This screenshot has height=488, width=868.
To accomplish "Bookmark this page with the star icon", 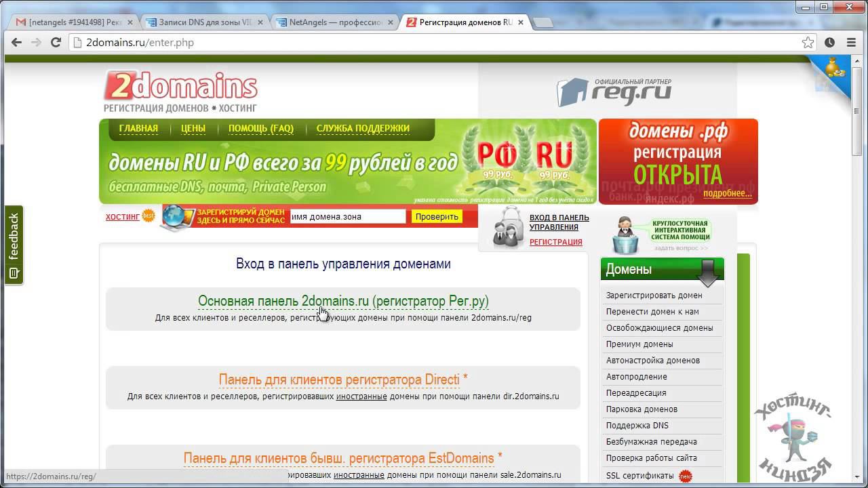I will [808, 42].
